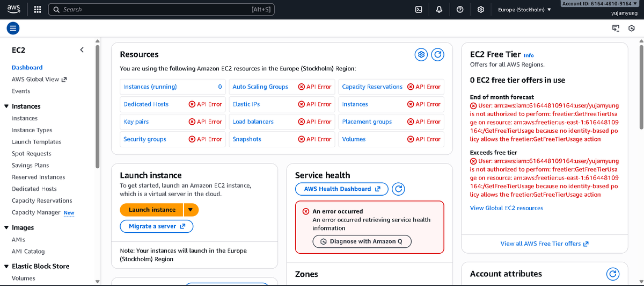The width and height of the screenshot is (644, 286).
Task: Click the screen panel icon beside Amazon Q icon
Action: tap(616, 28)
